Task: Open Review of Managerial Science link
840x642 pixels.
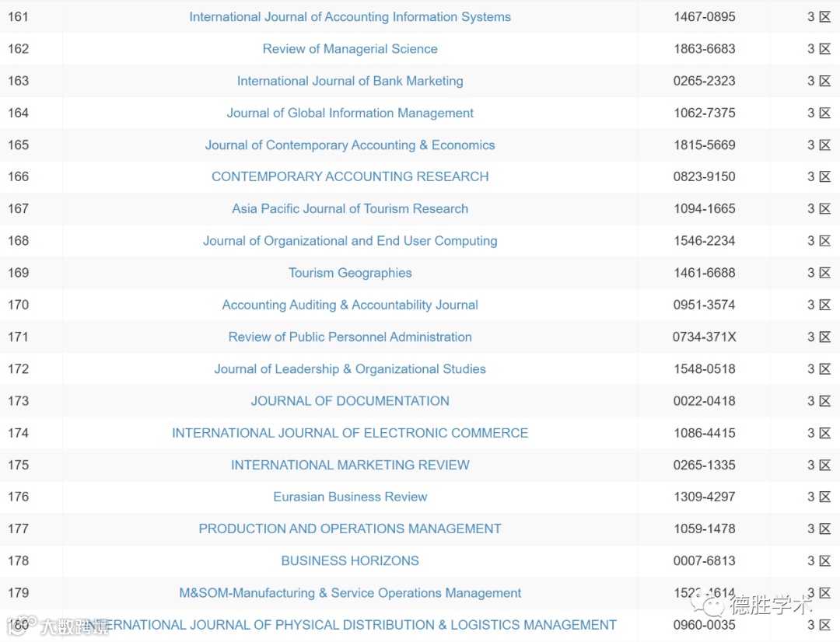Action: tap(350, 49)
